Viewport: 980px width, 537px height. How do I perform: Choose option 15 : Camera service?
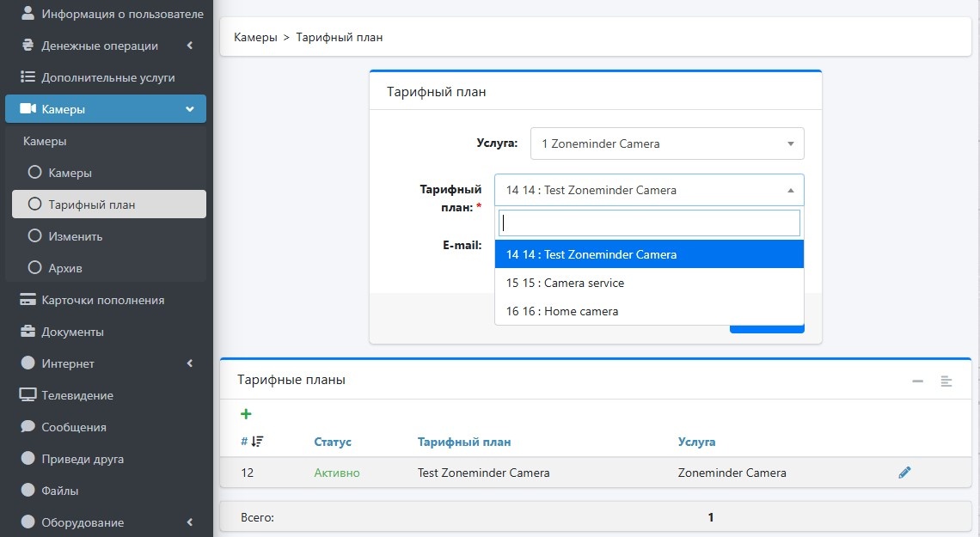(x=649, y=283)
